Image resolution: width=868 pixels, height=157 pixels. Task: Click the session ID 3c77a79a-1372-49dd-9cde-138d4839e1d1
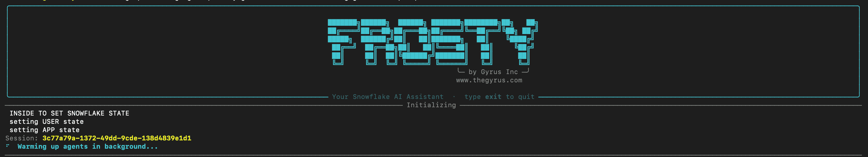click(x=117, y=138)
